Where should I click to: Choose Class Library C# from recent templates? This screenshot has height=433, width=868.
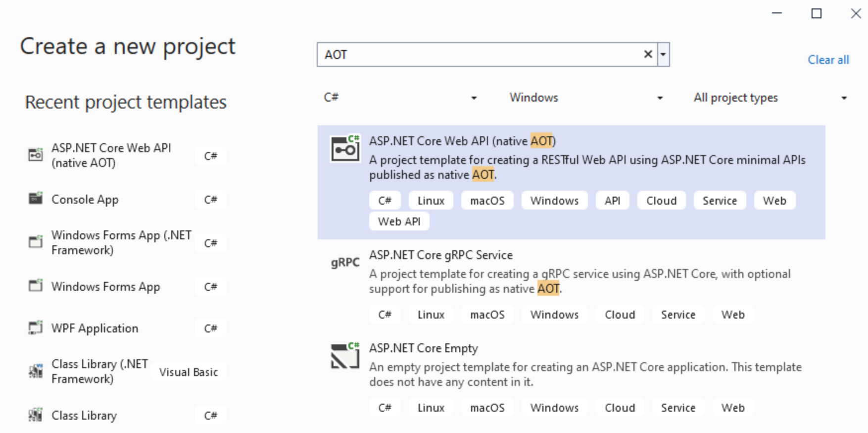tap(84, 416)
